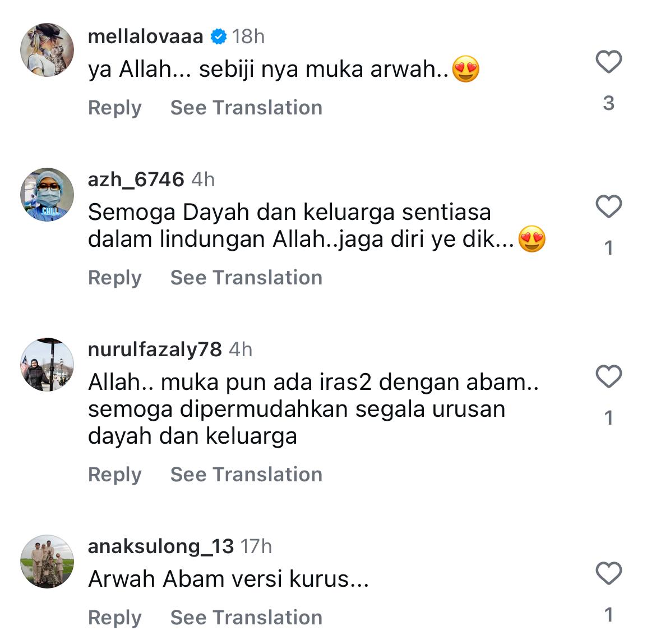Open nurulfazaly78's profile picture
Screen dimensions: 656x644
tap(47, 364)
